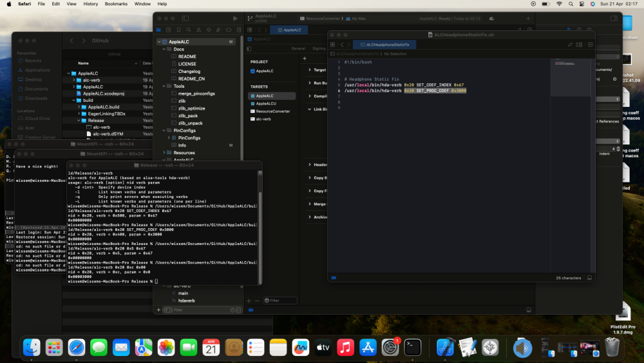The width and height of the screenshot is (644, 363).
Task: Click the targets Filter field
Action: coord(280,300)
